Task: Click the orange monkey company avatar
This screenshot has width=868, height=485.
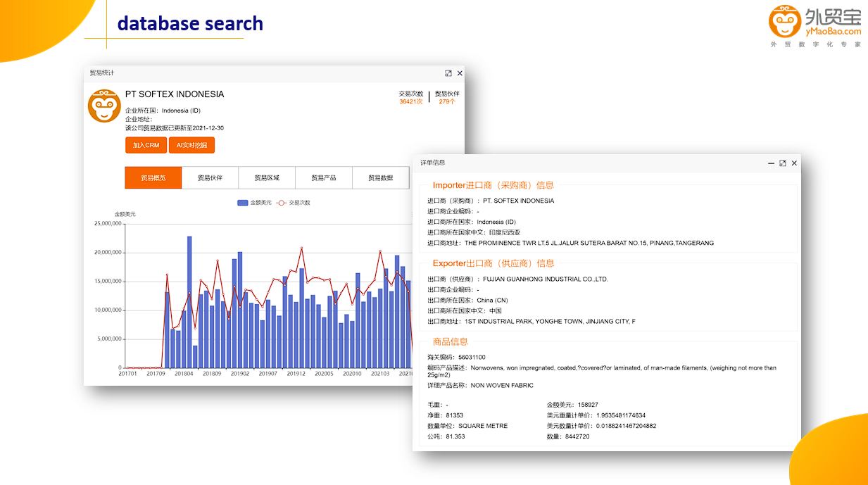Action: pyautogui.click(x=104, y=106)
